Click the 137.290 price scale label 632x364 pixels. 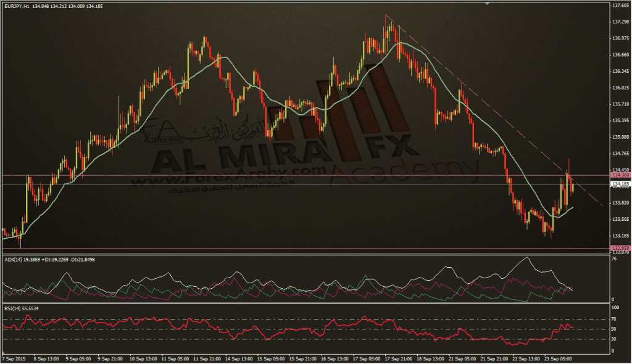(x=621, y=22)
